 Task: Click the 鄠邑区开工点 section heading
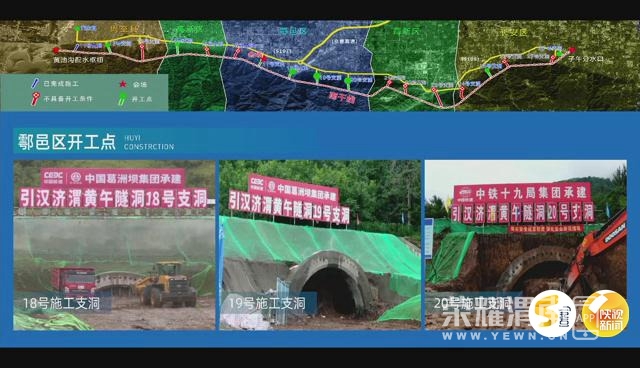[67, 142]
